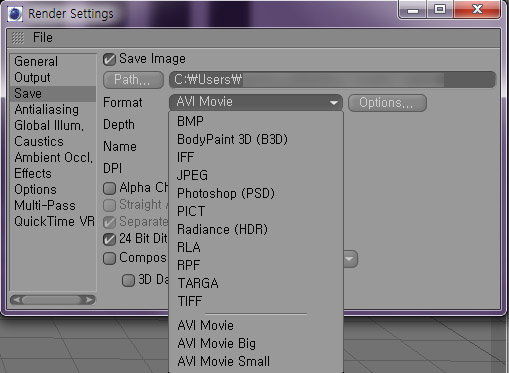Click the Cinema 4D icon in title bar
Image resolution: width=509 pixels, height=373 pixels.
click(15, 14)
